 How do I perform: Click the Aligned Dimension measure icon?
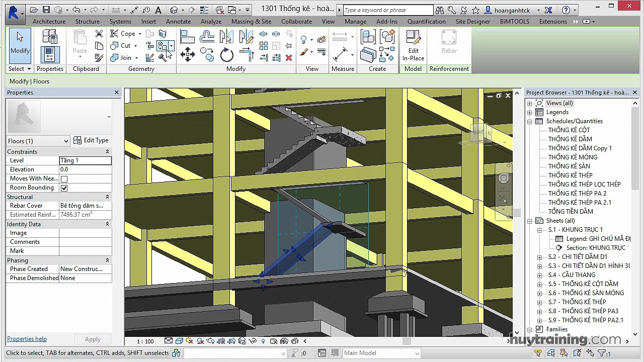click(x=340, y=54)
